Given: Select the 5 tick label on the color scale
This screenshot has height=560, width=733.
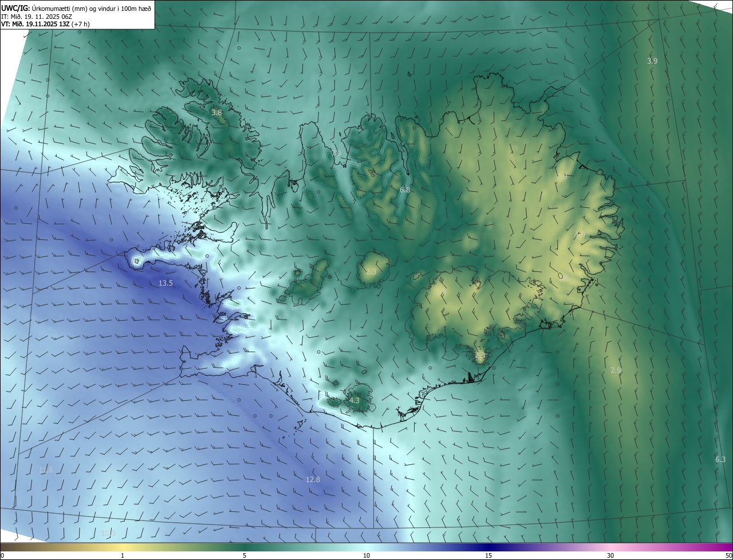Looking at the screenshot, I should click(245, 555).
